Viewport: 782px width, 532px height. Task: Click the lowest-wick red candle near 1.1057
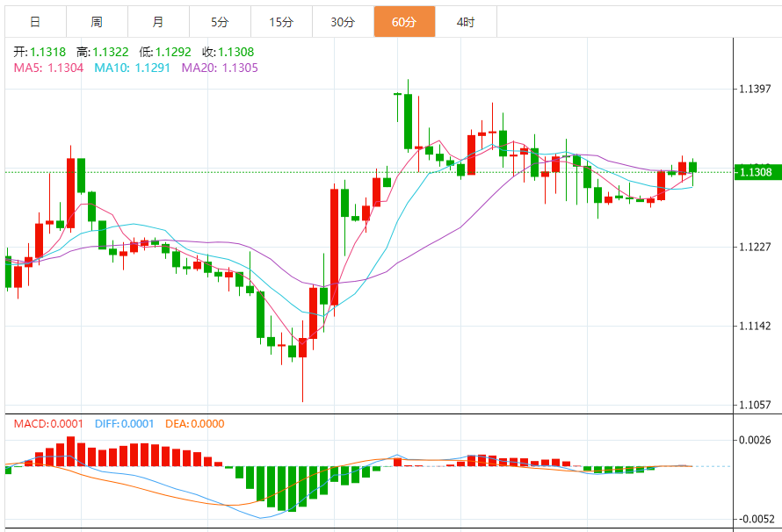(302, 348)
